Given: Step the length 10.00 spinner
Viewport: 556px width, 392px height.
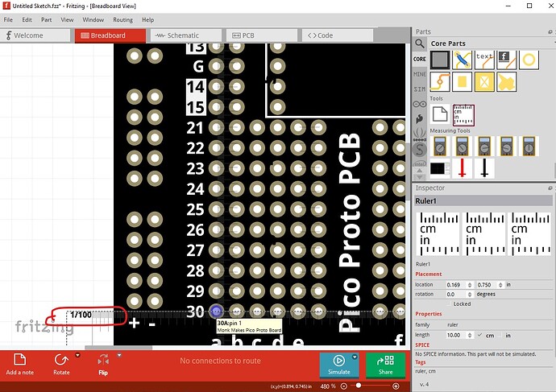Looking at the screenshot, I should (470, 335).
